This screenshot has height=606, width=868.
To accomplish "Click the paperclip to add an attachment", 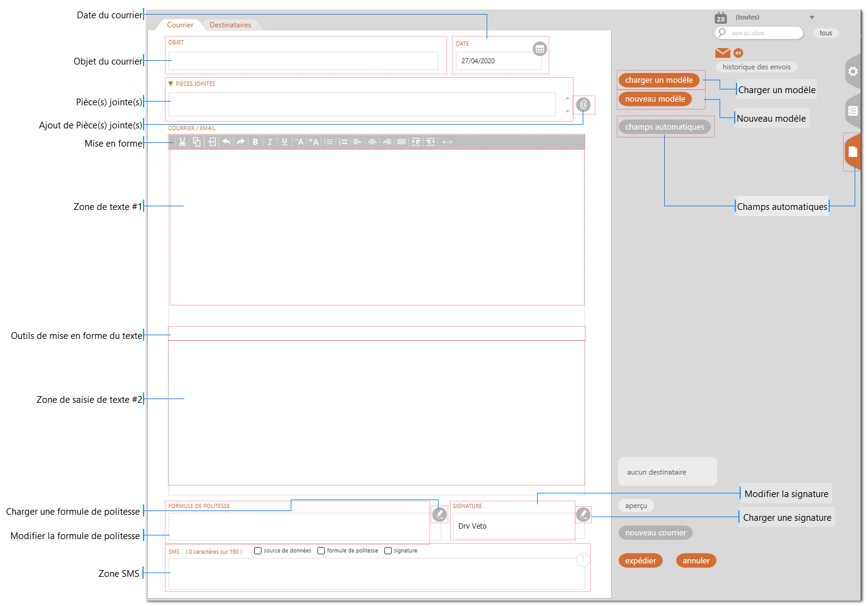I will pos(583,105).
